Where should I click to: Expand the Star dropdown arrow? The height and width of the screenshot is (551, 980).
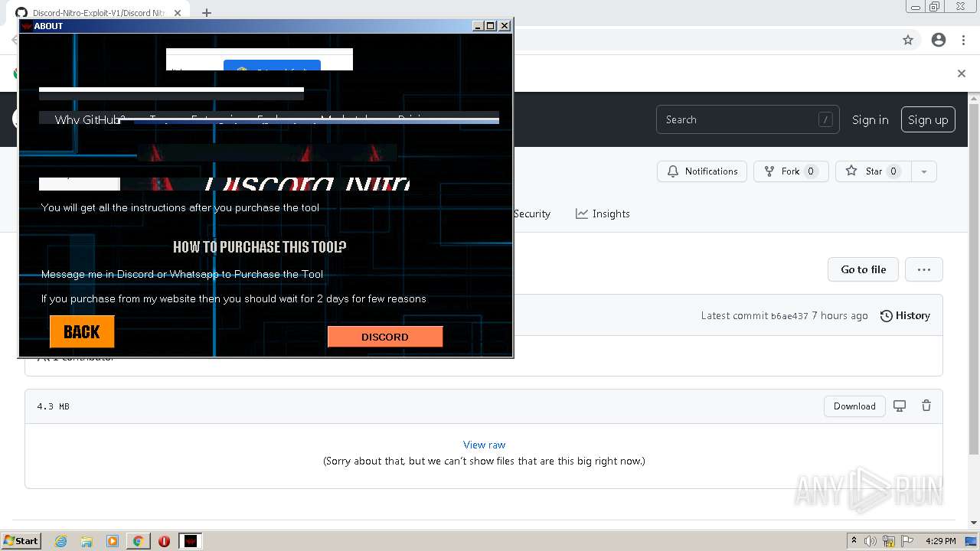click(924, 171)
